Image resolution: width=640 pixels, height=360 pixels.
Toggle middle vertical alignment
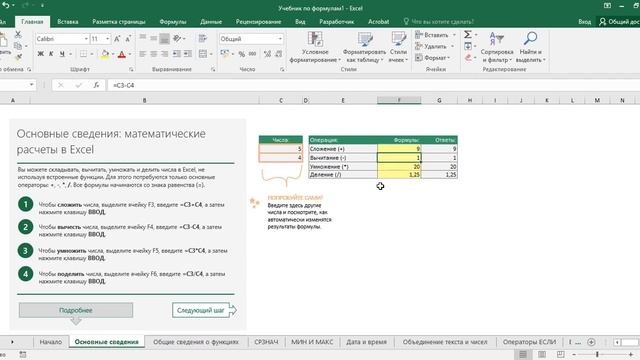click(153, 38)
